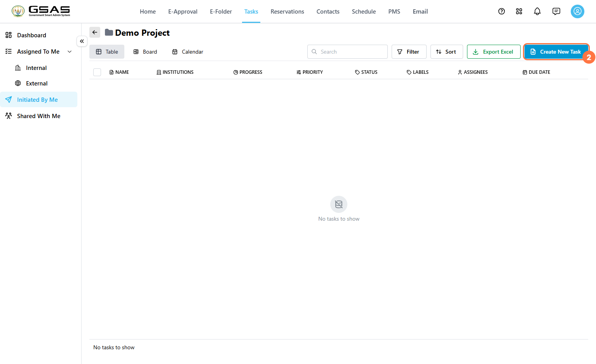This screenshot has width=596, height=364.
Task: Open the chat messages icon
Action: 556,11
